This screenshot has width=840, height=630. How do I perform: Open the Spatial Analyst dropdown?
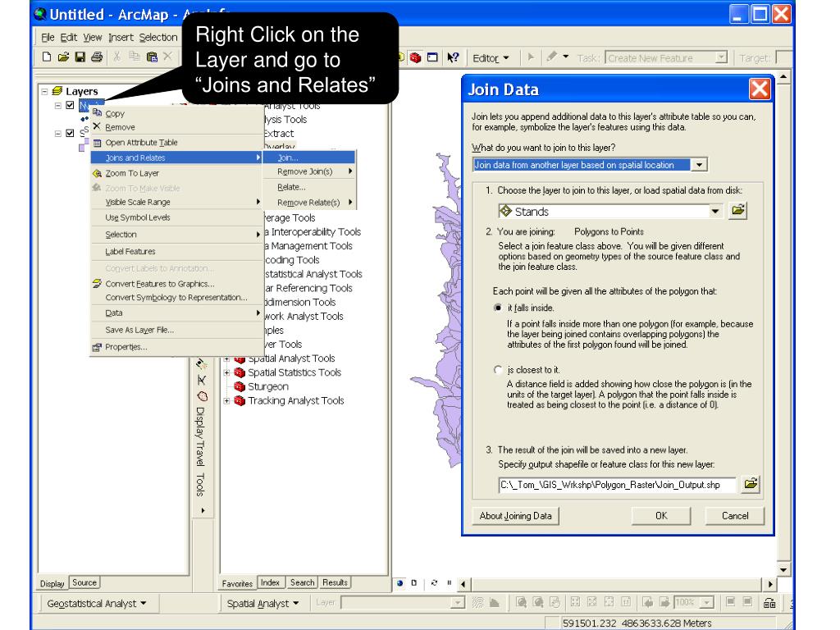point(262,603)
